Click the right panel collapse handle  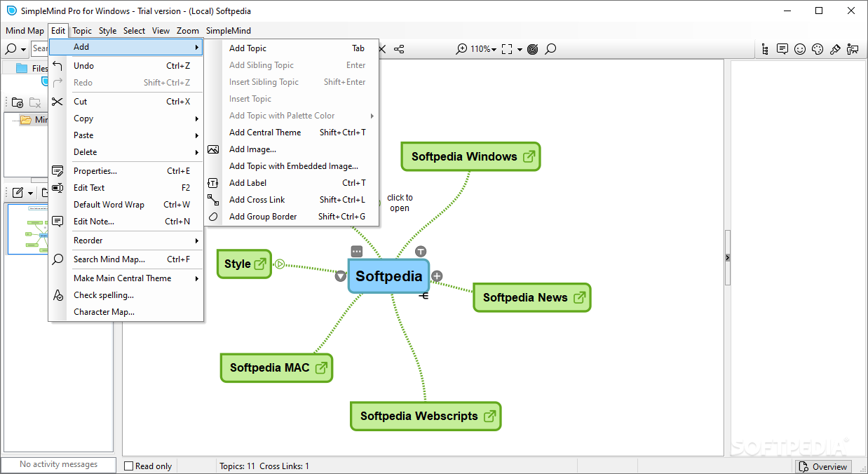click(727, 258)
